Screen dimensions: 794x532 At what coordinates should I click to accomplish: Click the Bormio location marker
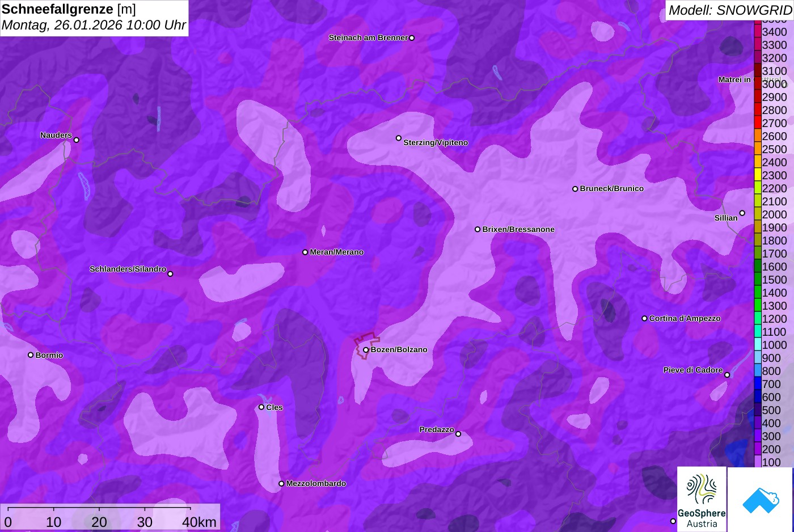(31, 355)
